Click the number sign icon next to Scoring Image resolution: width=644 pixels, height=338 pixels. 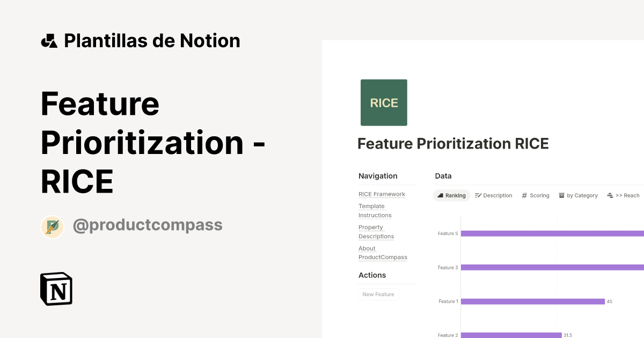coord(523,195)
